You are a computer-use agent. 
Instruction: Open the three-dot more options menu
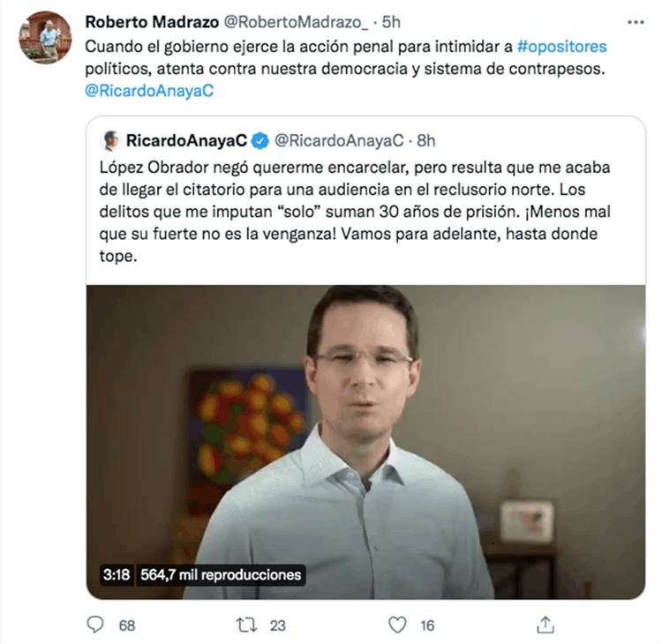click(x=636, y=22)
